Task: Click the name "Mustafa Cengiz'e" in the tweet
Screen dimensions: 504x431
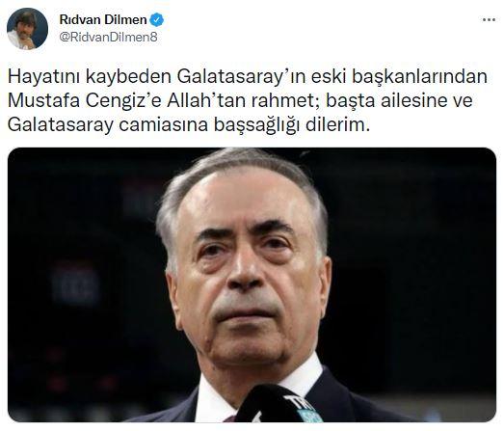Action: point(85,100)
